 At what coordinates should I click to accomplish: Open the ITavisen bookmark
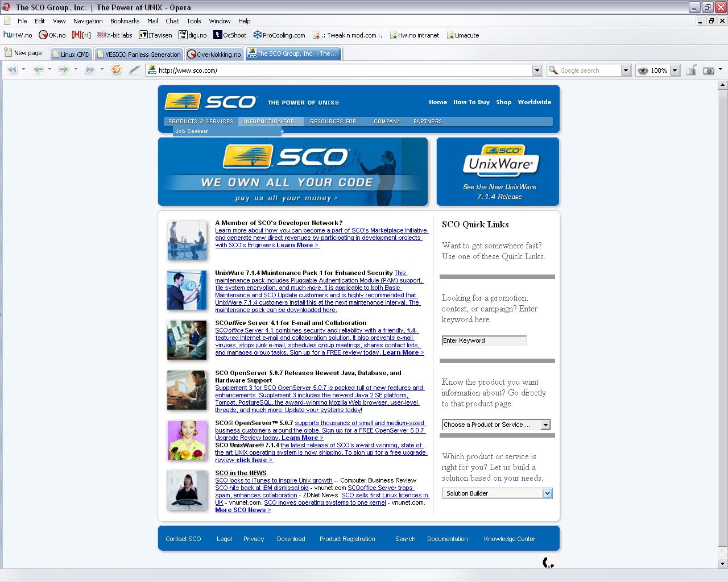[x=155, y=35]
